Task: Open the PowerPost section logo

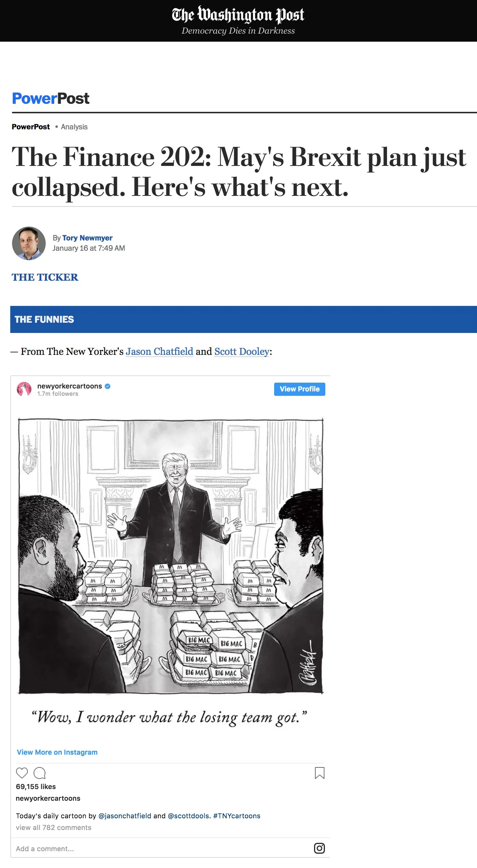Action: coord(51,98)
